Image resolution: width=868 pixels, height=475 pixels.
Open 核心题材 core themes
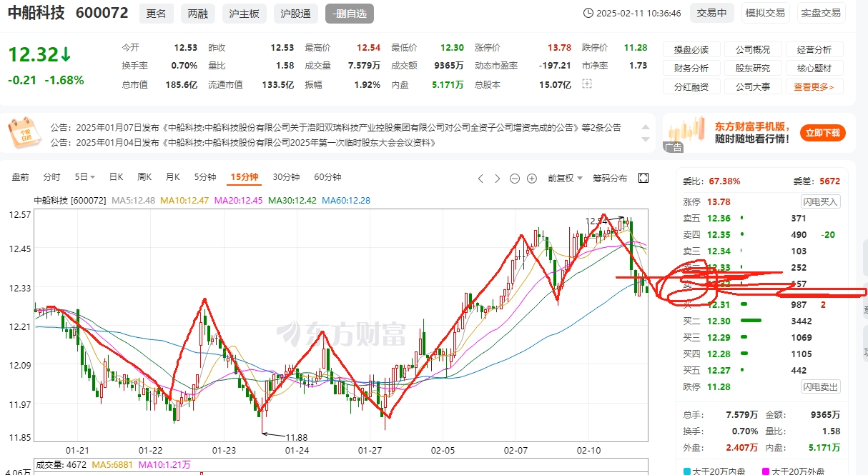pos(814,69)
